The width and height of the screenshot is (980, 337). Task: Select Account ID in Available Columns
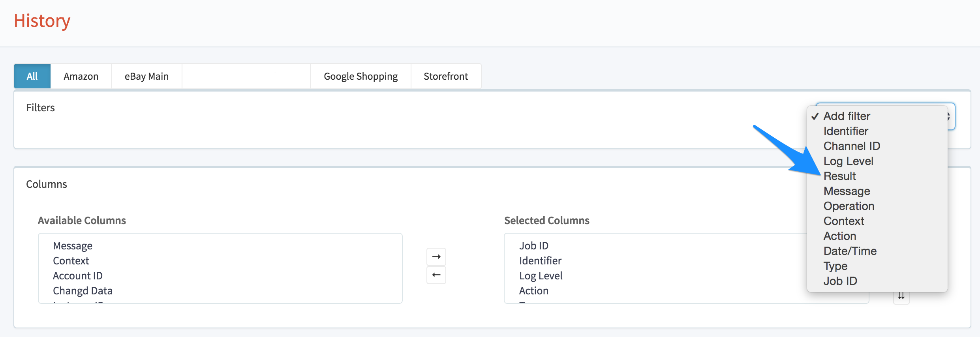coord(78,276)
